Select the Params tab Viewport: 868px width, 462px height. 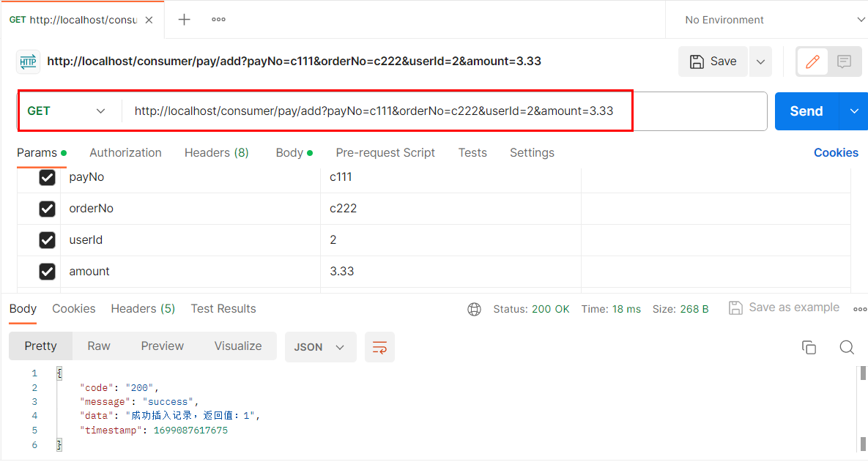point(42,153)
